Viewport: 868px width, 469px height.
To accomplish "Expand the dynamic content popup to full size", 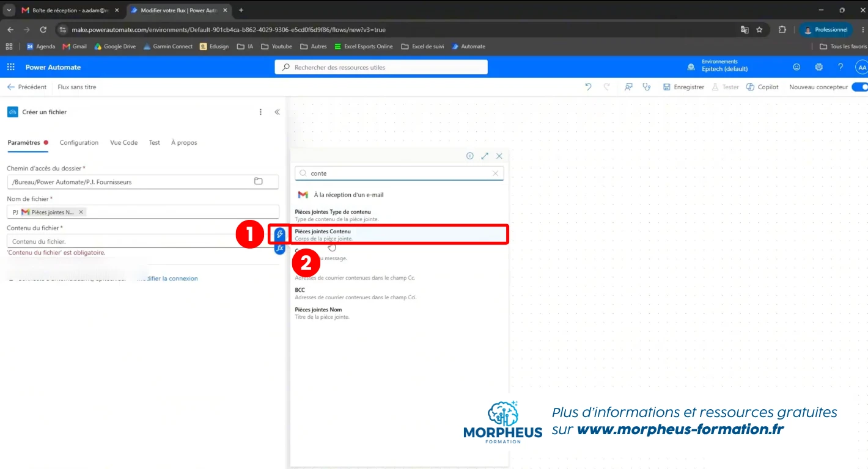I will [x=485, y=156].
